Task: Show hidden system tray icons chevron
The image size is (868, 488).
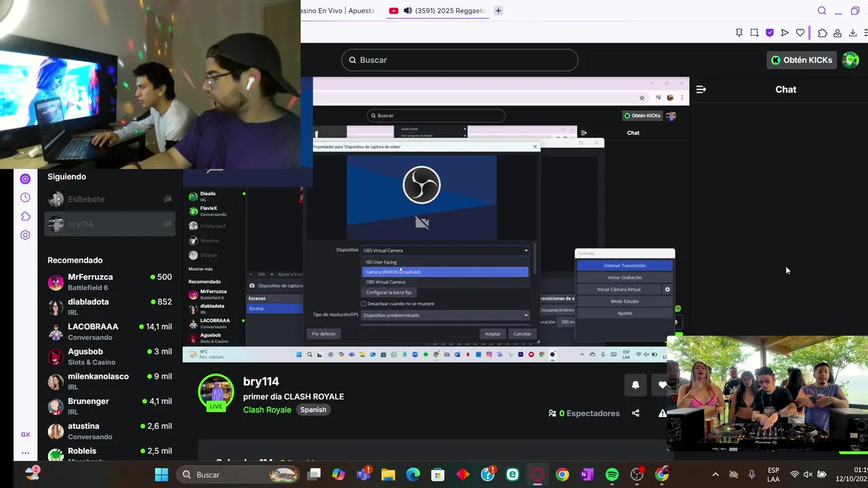Action: [715, 474]
